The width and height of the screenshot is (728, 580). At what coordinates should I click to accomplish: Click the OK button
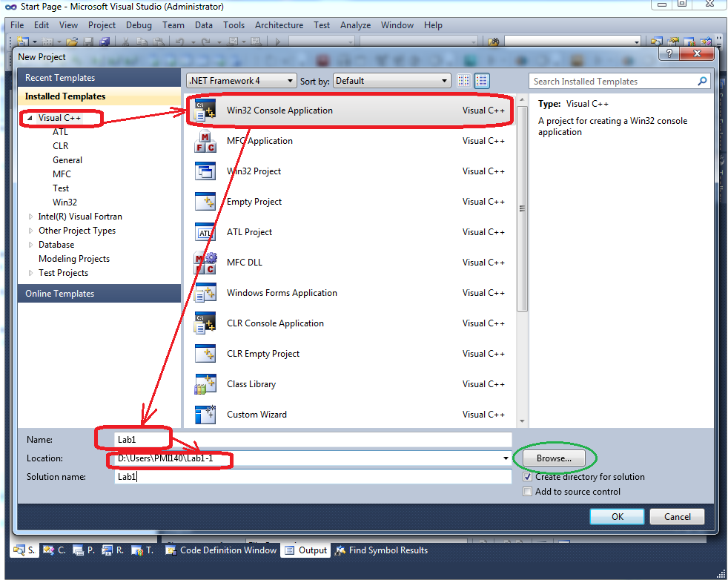tap(617, 517)
